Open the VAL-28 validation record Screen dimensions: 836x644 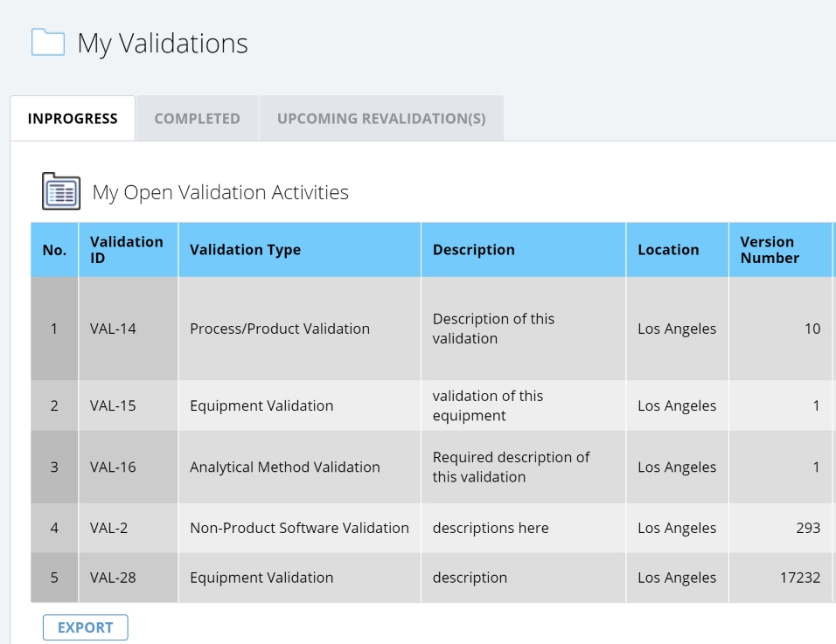click(x=113, y=578)
